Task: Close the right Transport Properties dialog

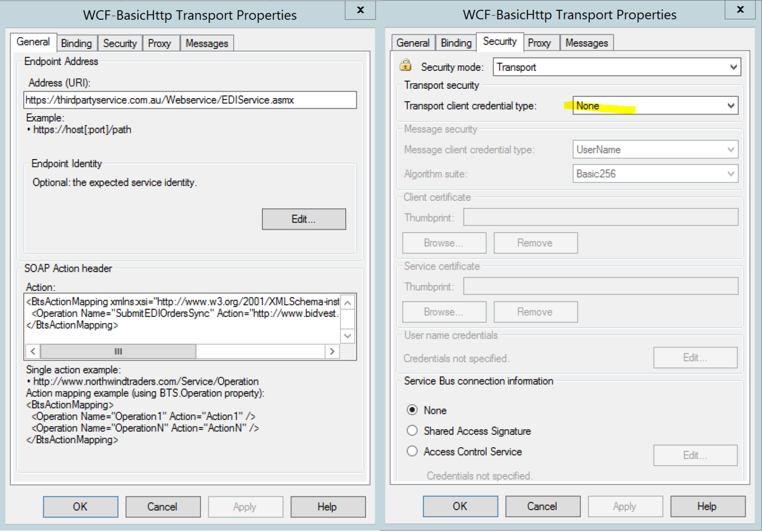Action: click(x=740, y=9)
